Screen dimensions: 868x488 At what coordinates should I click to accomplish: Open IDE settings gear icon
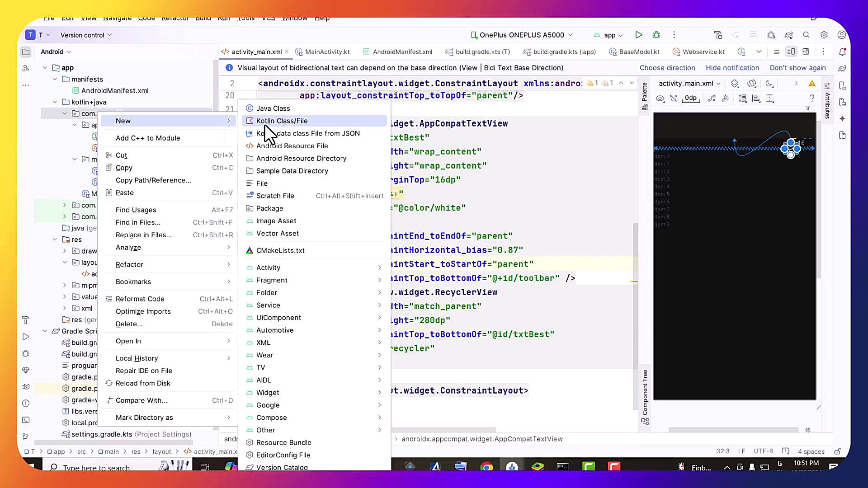tap(824, 35)
